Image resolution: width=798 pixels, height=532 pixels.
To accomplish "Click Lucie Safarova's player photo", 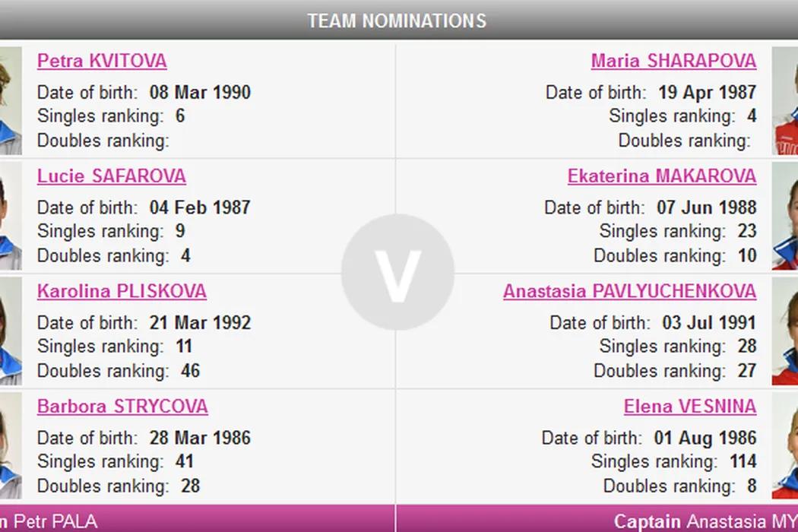I will (10, 217).
